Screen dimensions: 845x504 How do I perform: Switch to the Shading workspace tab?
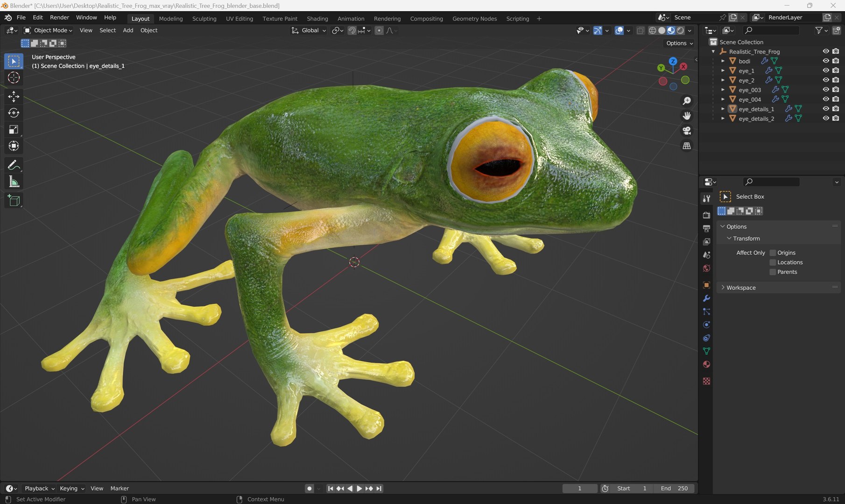coord(317,19)
